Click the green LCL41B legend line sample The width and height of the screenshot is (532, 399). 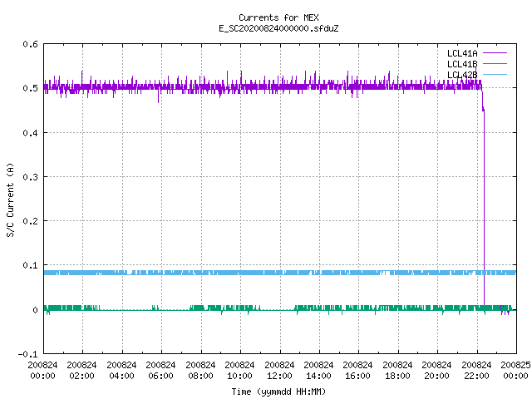(x=495, y=63)
